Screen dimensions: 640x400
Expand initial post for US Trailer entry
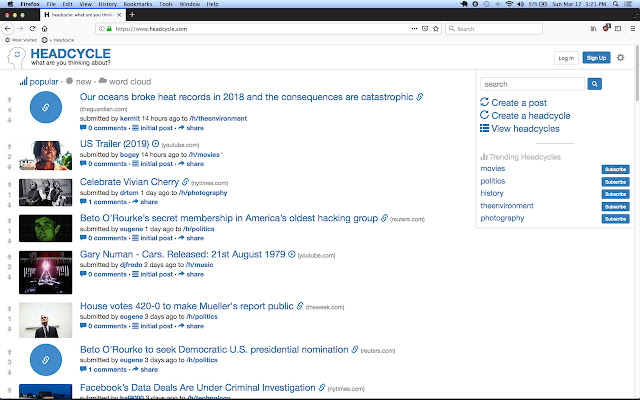point(152,164)
